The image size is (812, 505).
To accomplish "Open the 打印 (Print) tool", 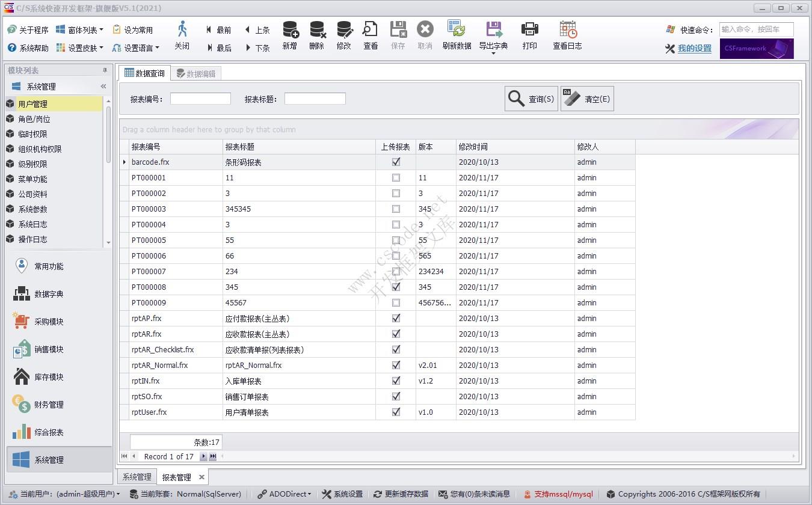I will coord(529,35).
